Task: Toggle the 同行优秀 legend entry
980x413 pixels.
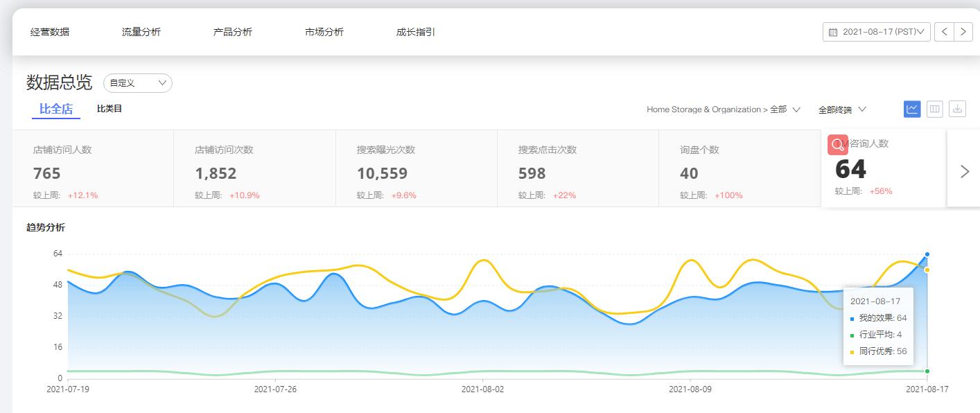Action: point(877,351)
